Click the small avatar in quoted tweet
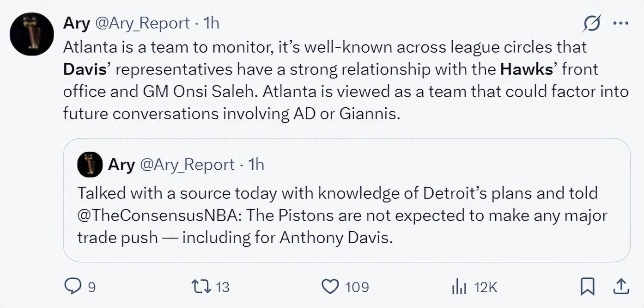644x308 pixels. [x=90, y=165]
